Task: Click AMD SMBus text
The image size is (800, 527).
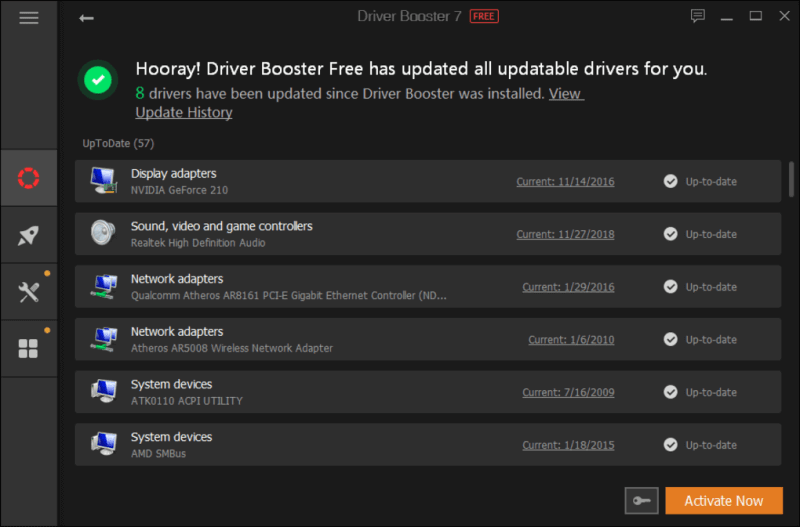Action: (158, 454)
